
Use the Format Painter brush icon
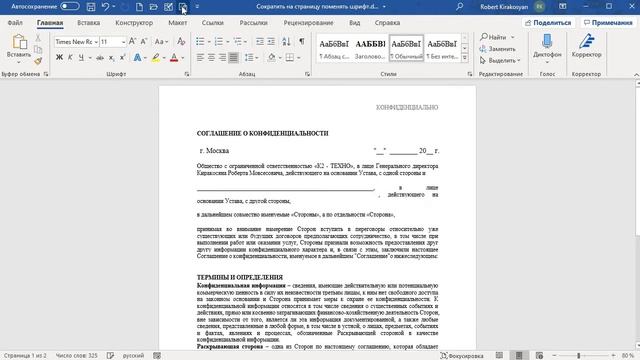pos(38,61)
